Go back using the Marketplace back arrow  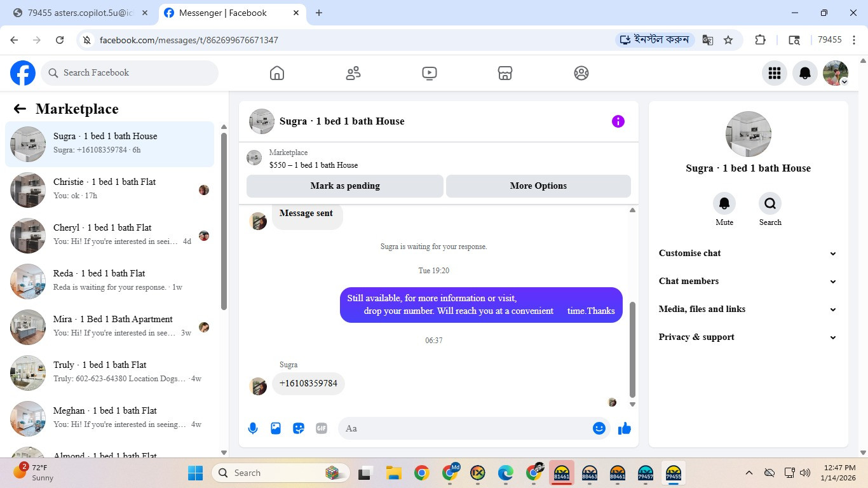click(x=20, y=109)
